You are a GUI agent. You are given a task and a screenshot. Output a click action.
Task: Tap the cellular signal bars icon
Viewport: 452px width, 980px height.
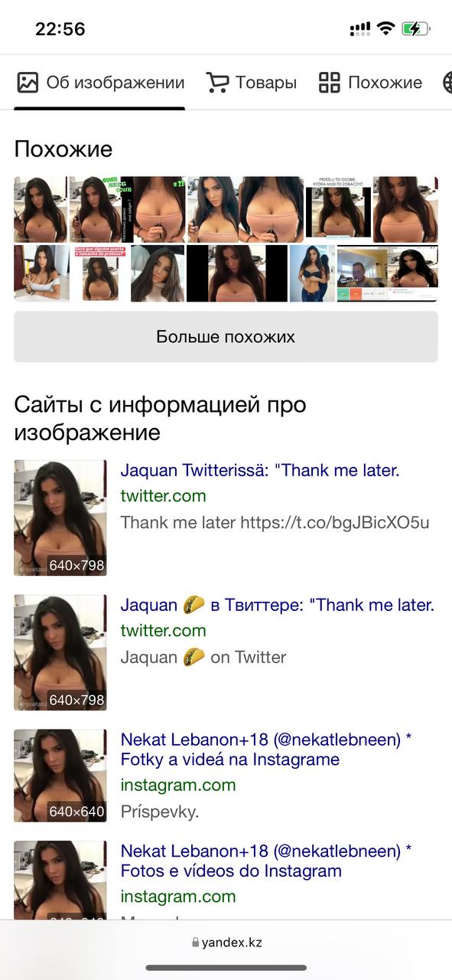pos(359,30)
